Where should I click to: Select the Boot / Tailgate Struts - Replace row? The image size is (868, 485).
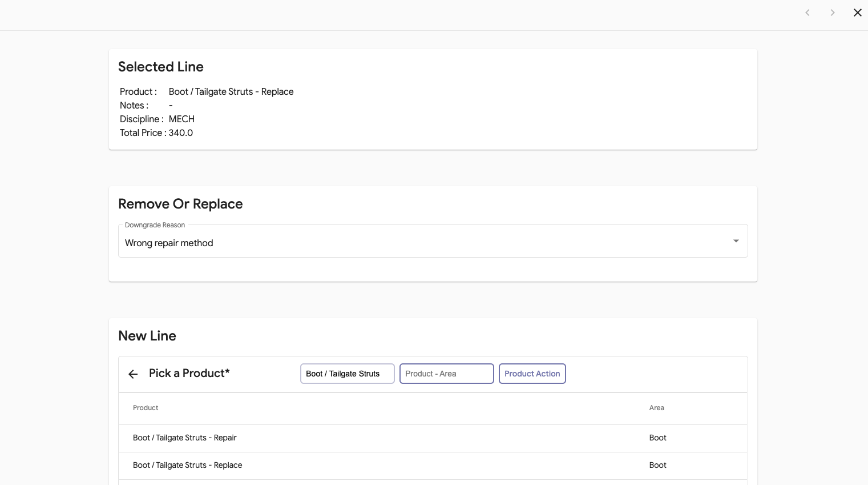click(x=433, y=466)
